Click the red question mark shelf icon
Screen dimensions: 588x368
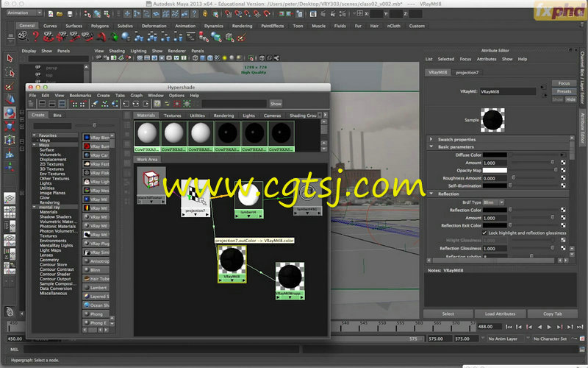pos(35,37)
